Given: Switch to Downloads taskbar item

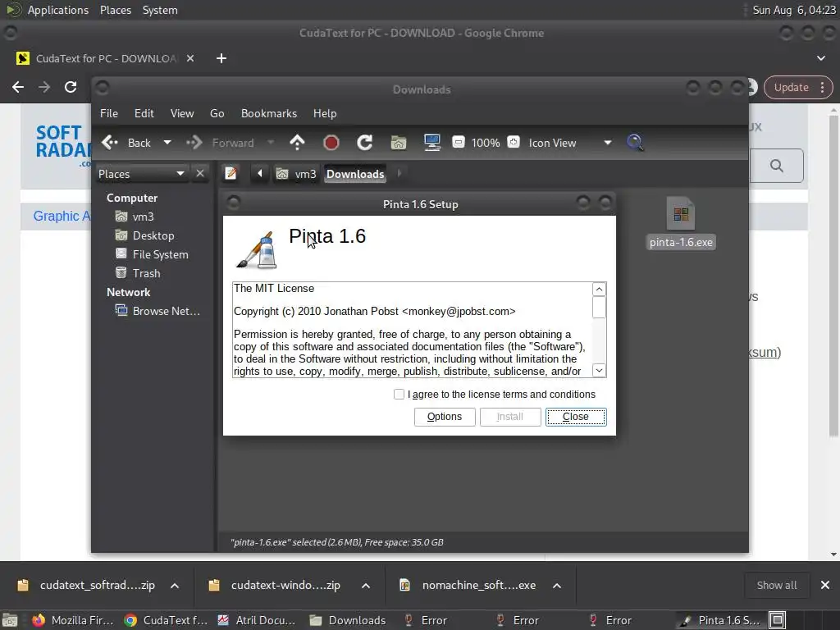Looking at the screenshot, I should [348, 620].
